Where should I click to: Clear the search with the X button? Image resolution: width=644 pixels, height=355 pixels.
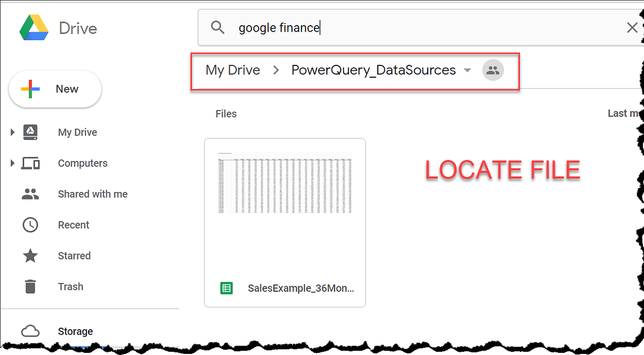point(632,27)
